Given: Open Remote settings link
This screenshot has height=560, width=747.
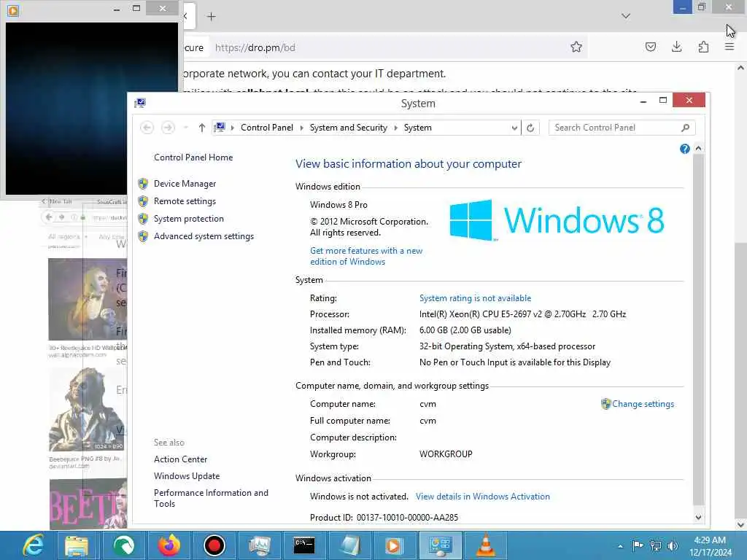Looking at the screenshot, I should [185, 201].
